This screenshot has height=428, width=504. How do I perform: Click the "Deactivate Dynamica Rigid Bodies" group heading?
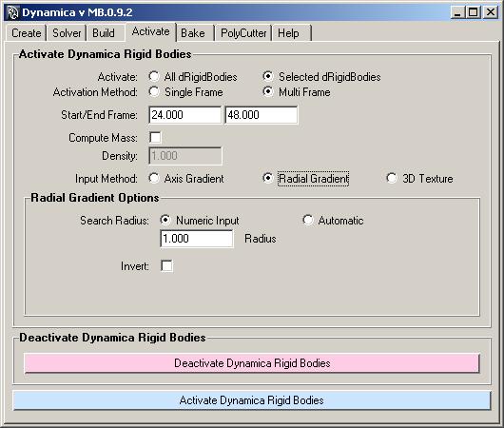pyautogui.click(x=112, y=338)
